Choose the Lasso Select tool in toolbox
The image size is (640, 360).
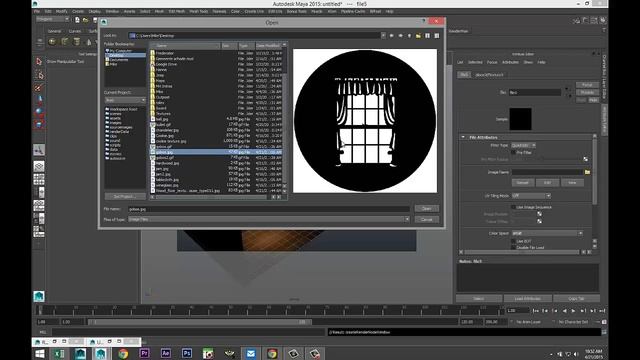tap(39, 75)
